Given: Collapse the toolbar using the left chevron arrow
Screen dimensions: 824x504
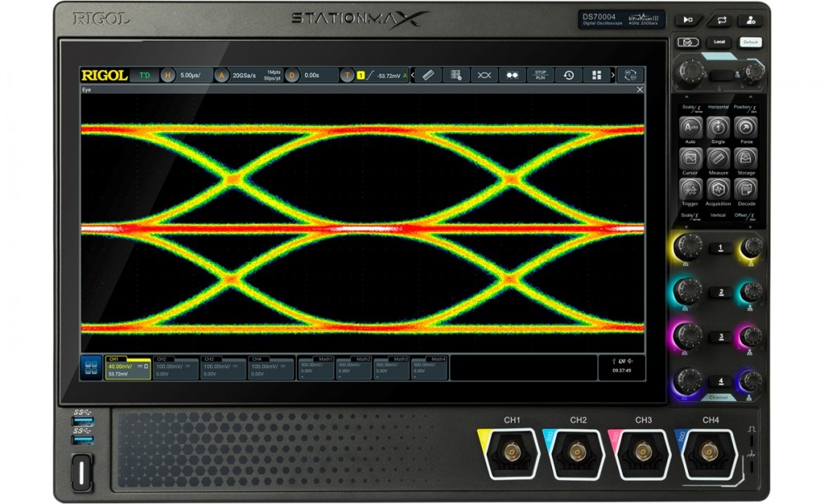Looking at the screenshot, I should (413, 76).
